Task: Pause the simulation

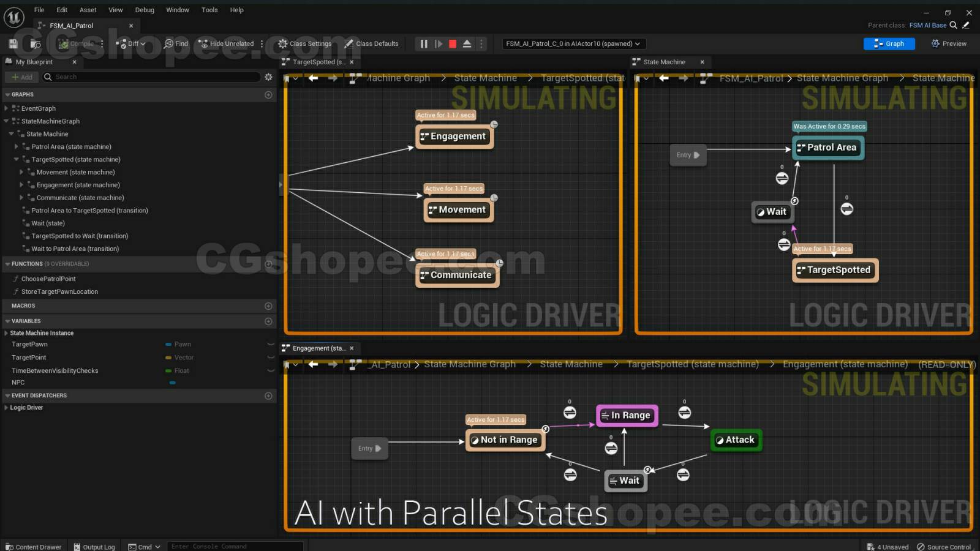Action: pos(424,43)
